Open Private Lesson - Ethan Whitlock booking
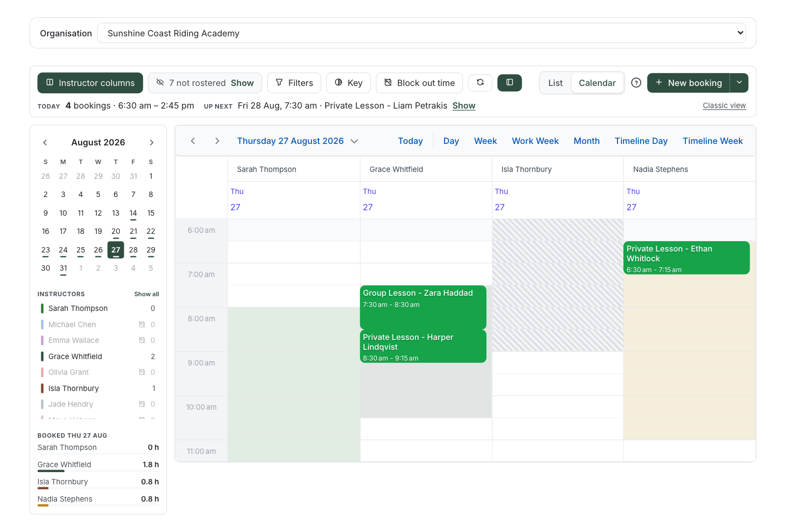Screen dimensions: 786x532 (686, 257)
